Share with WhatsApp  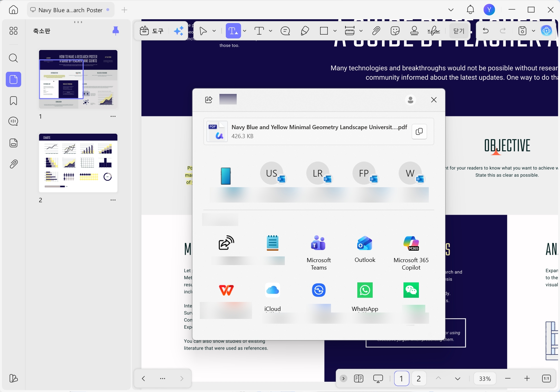pos(365,297)
